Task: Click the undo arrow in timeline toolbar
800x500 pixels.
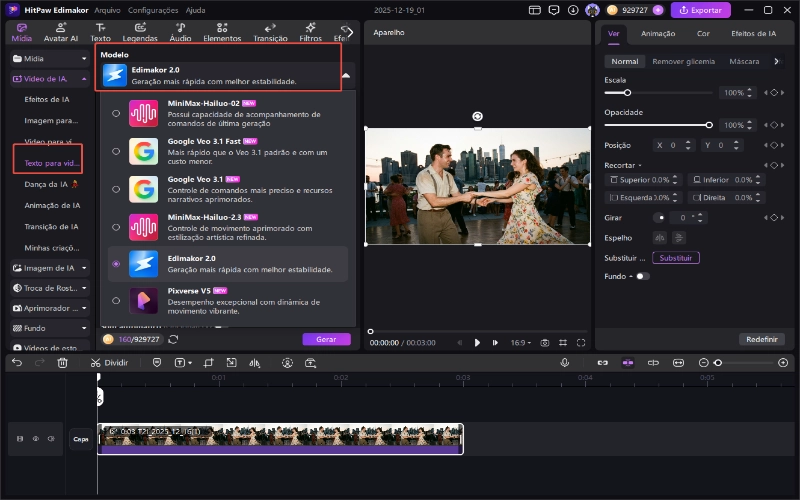Action: tap(17, 363)
